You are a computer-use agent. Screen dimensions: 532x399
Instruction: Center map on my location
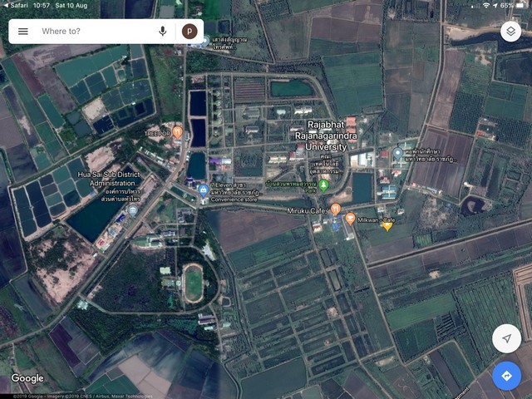(x=506, y=338)
